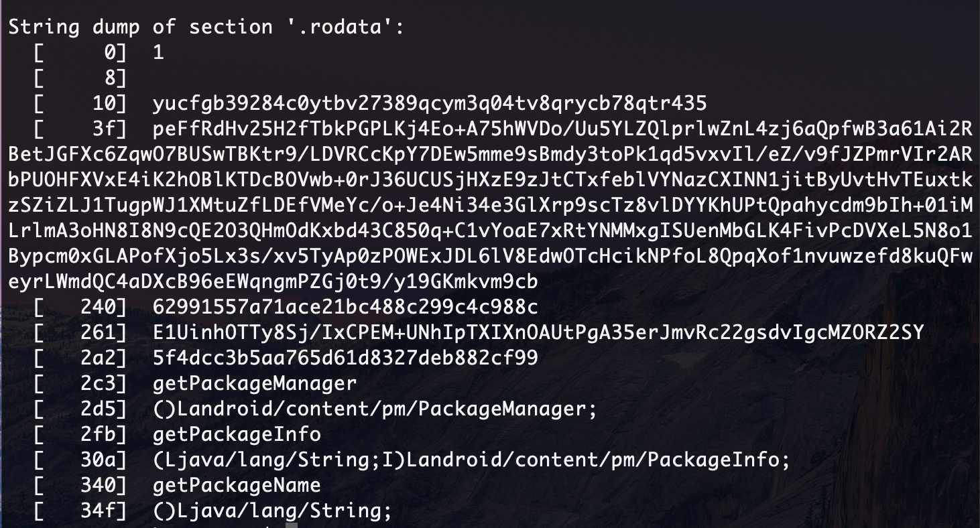
Task: Click the line ending with y19GKmkvm9cb
Action: coord(273,282)
